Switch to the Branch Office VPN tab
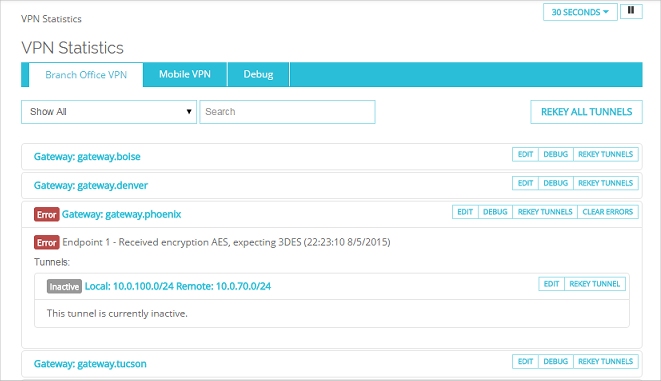Viewport: 661px width, 381px height. [86, 75]
